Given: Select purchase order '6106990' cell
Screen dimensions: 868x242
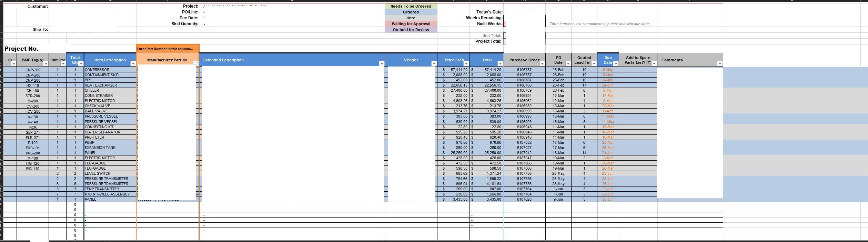Looking at the screenshot, I should click(524, 111).
